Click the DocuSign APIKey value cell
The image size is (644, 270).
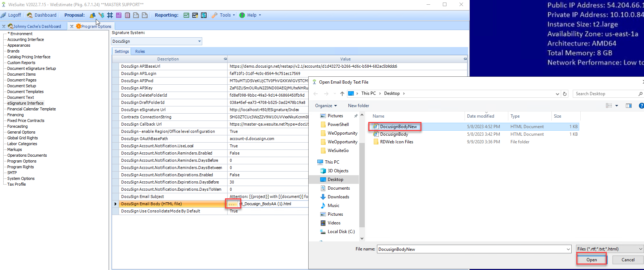coord(268,88)
